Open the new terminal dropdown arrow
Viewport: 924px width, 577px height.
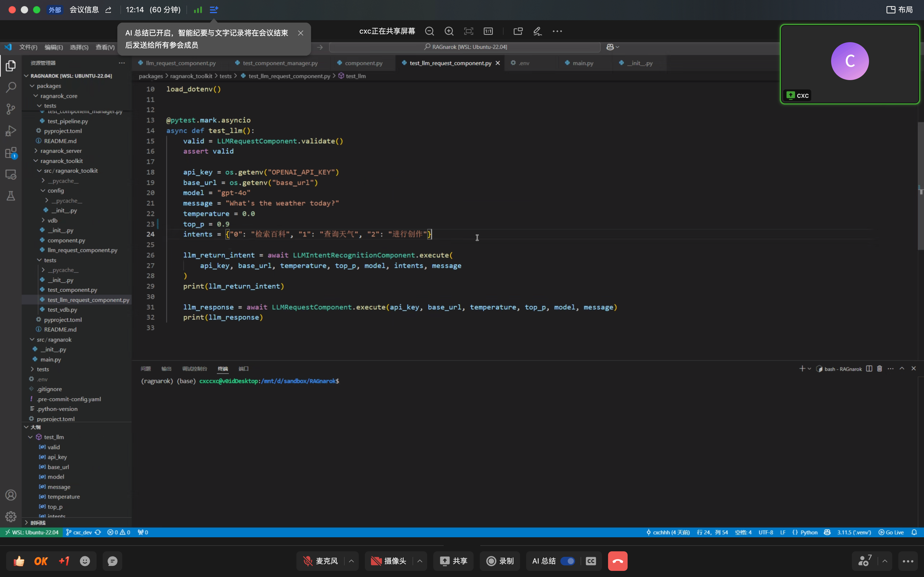click(x=809, y=369)
